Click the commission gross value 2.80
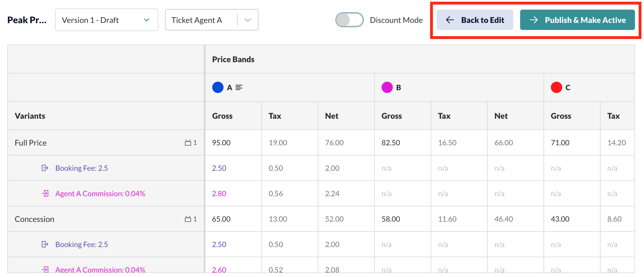The height and width of the screenshot is (277, 644). [x=219, y=194]
